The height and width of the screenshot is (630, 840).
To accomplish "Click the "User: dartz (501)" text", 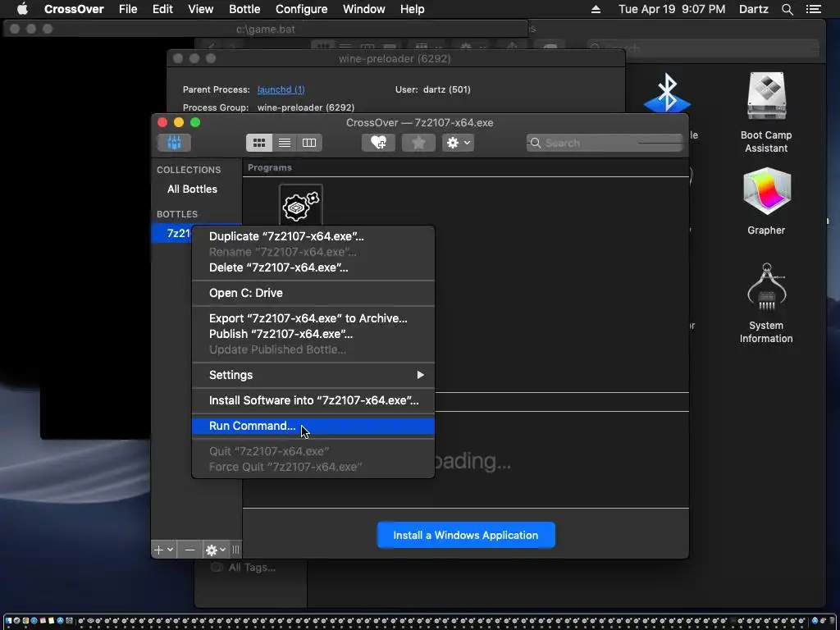I will click(x=433, y=89).
